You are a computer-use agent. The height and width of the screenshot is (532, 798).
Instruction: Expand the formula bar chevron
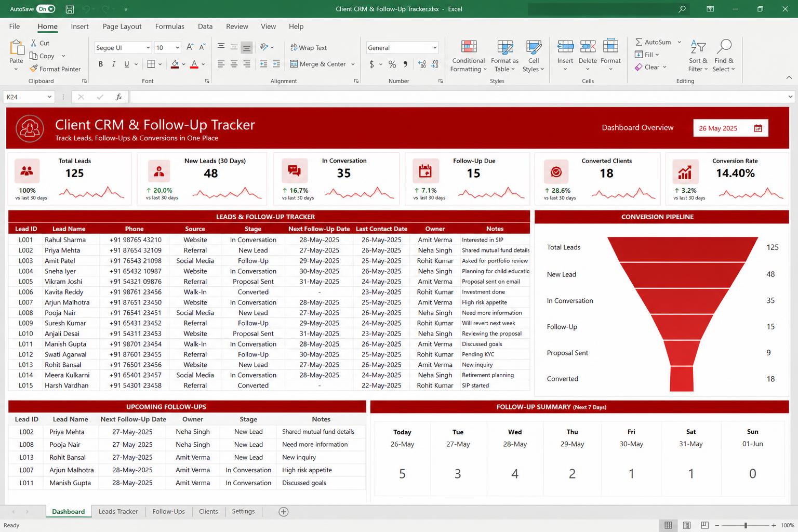point(790,97)
